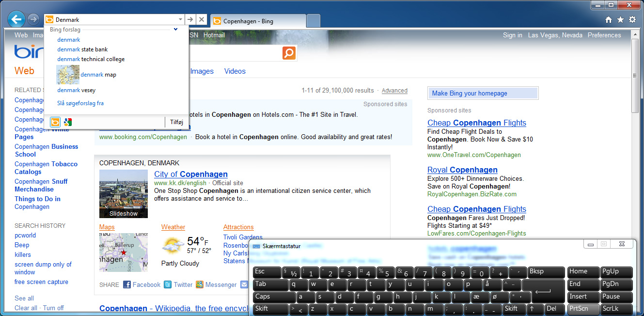Tap the PrtScn key on the on-screen keyboard

tap(583, 309)
